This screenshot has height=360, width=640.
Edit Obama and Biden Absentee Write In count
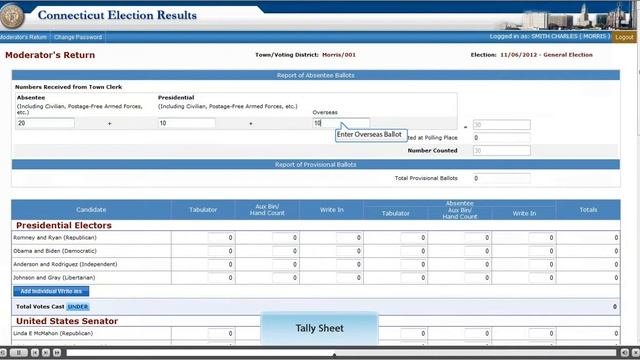(542, 251)
